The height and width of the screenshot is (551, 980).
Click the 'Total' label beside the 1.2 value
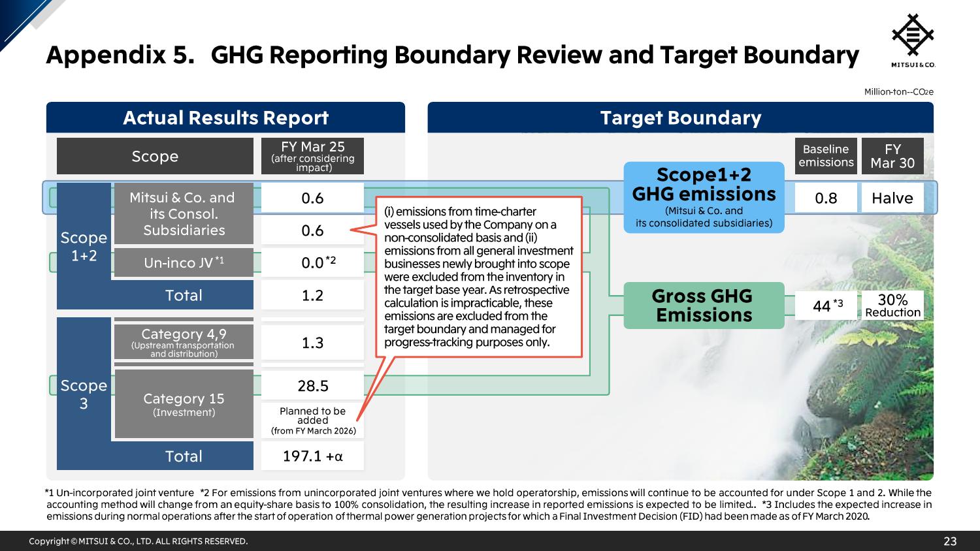pyautogui.click(x=184, y=295)
